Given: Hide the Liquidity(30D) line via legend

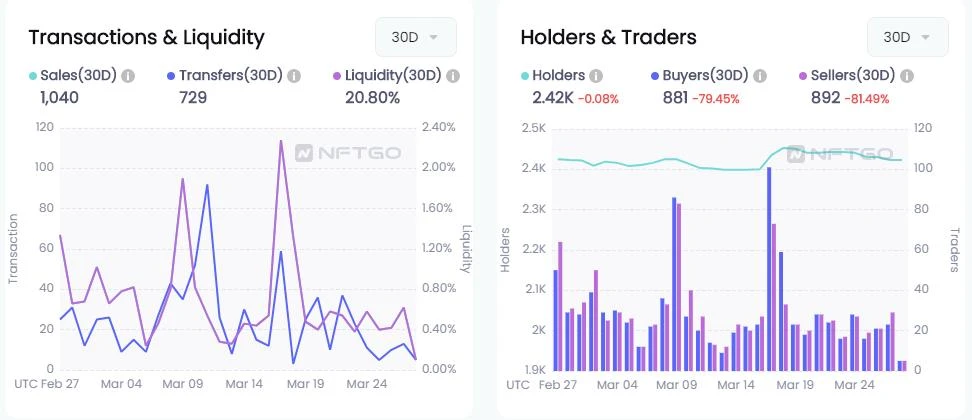Looking at the screenshot, I should 387,76.
